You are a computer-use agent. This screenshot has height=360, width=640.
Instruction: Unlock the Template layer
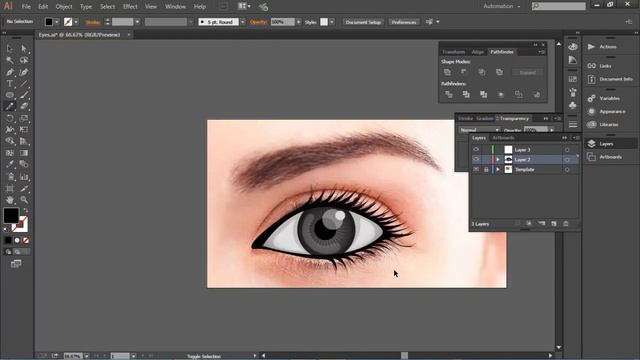486,169
